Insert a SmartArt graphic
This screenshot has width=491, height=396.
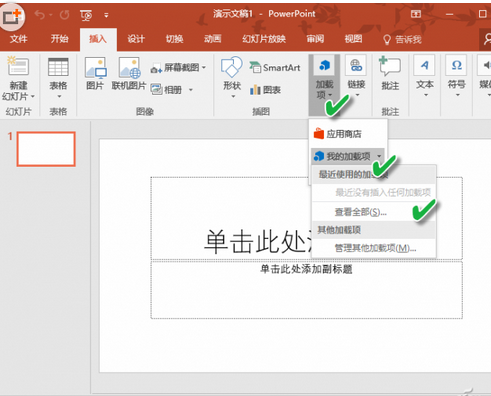coord(275,67)
